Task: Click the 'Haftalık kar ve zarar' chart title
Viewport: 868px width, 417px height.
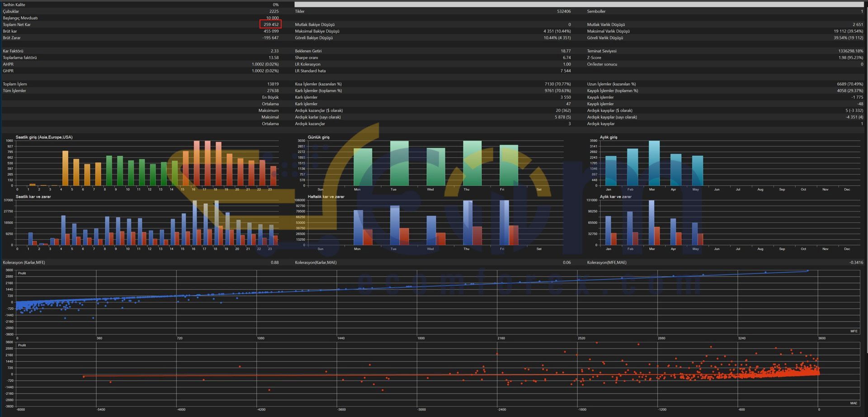Action: pyautogui.click(x=326, y=197)
